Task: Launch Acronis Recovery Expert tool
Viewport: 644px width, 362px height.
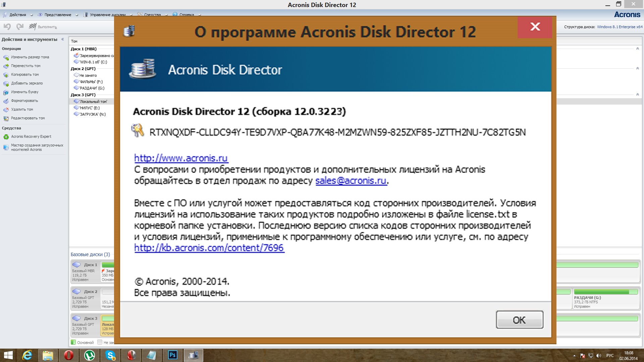Action: pos(31,137)
